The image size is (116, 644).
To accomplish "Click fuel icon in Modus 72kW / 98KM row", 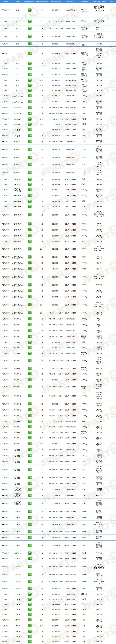I will pyautogui.click(x=30, y=490).
